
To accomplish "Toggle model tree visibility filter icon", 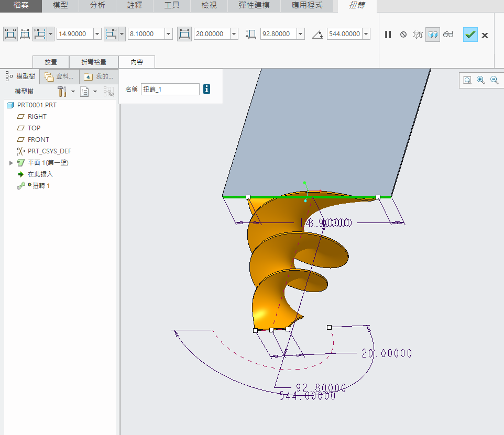I will 108,92.
